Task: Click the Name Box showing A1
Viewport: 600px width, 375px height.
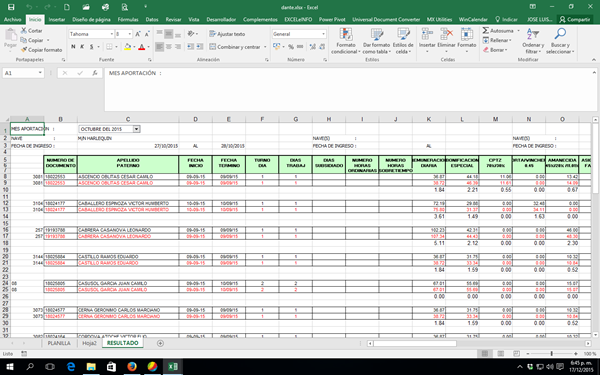Action: coord(23,73)
